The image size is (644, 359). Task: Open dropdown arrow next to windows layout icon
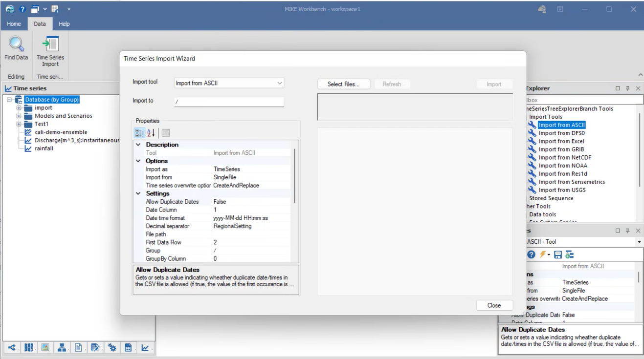(45, 9)
